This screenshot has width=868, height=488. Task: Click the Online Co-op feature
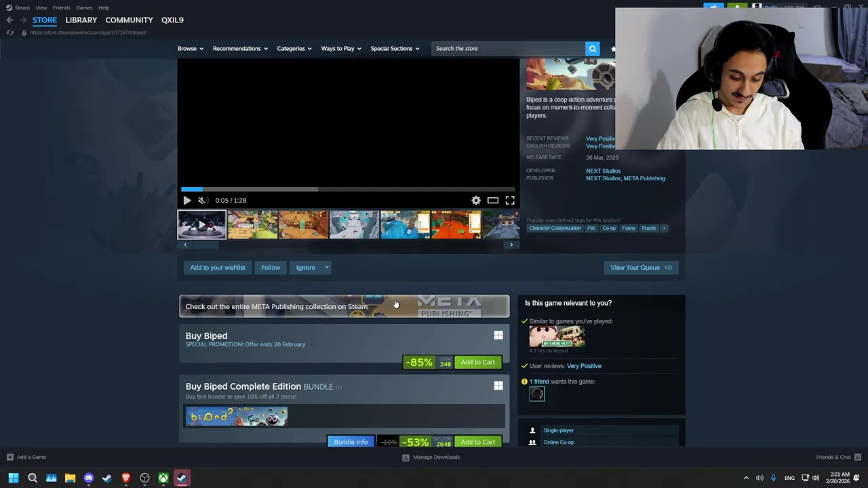(558, 442)
